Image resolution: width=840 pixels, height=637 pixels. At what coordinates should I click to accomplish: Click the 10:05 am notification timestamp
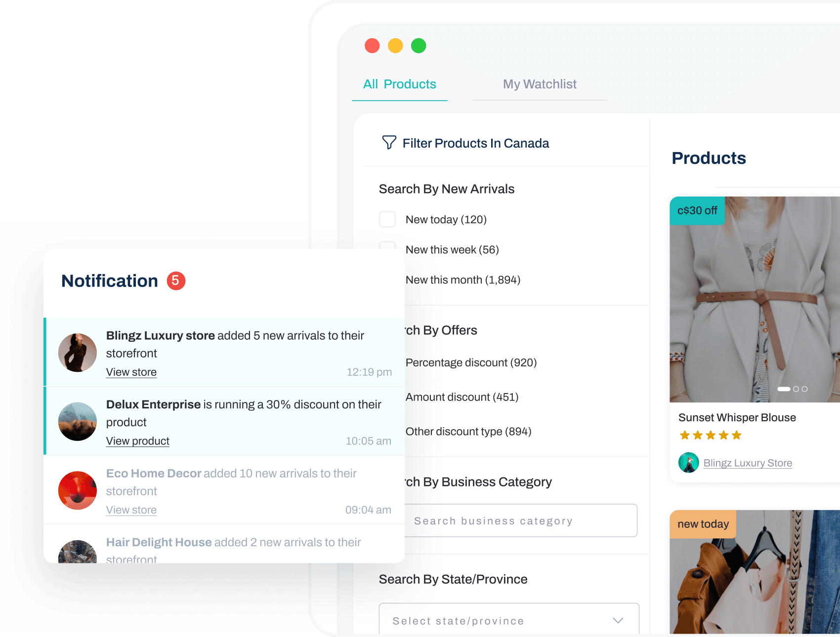click(368, 441)
